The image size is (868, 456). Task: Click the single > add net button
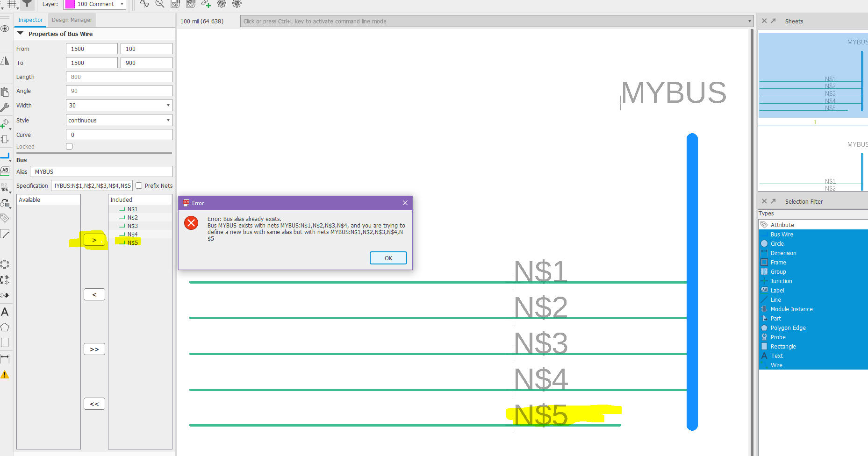(94, 240)
